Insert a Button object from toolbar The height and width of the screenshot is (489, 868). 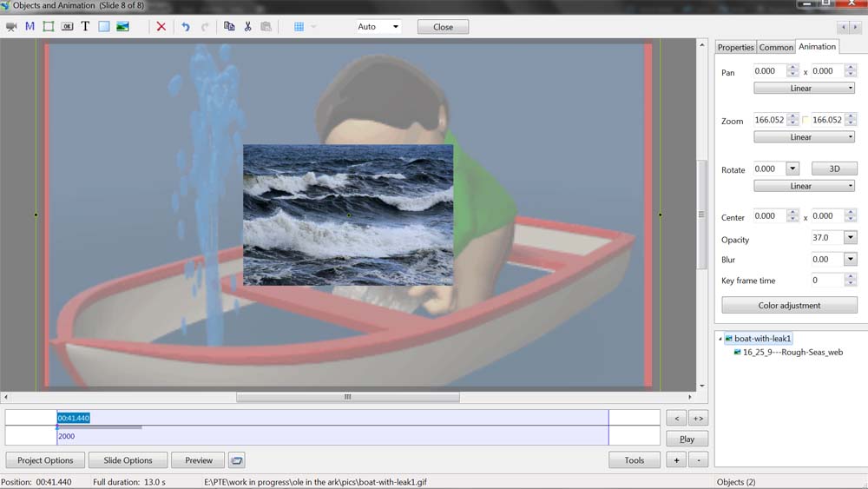(x=67, y=27)
